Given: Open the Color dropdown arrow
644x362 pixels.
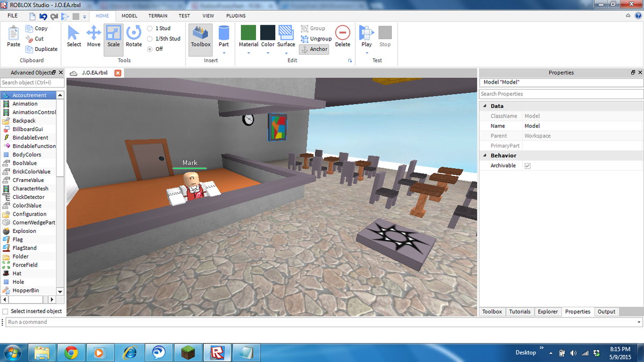Looking at the screenshot, I should click(x=268, y=53).
